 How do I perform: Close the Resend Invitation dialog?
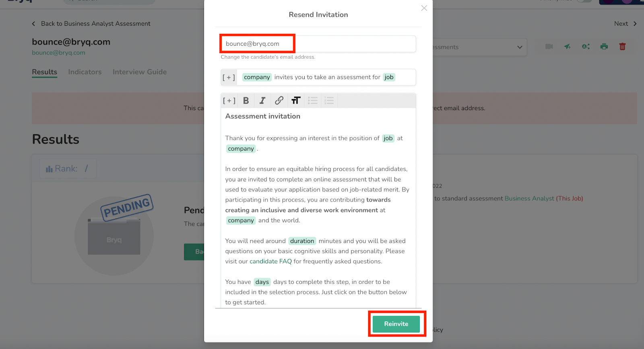tap(424, 8)
